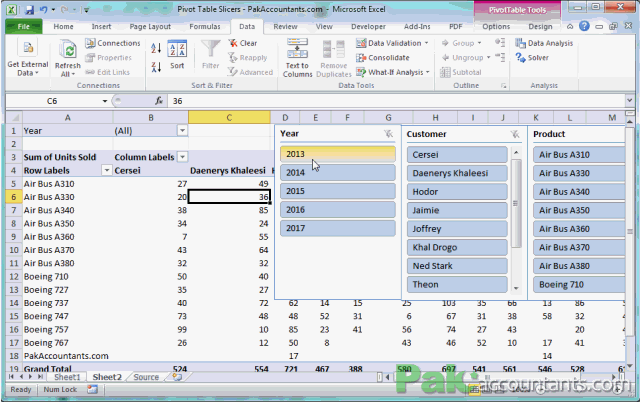
Task: Expand the Name Box dropdown
Action: coord(104,101)
